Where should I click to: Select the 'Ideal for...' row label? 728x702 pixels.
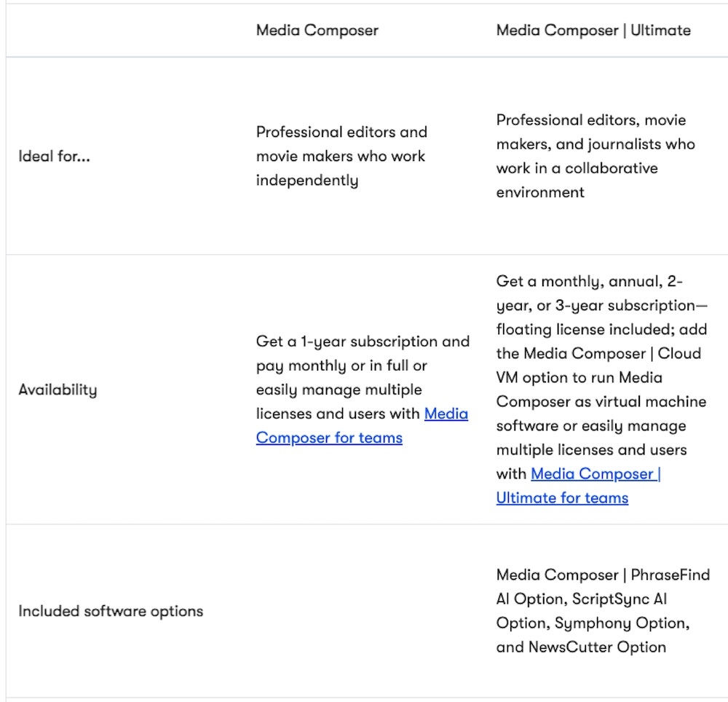pyautogui.click(x=54, y=156)
